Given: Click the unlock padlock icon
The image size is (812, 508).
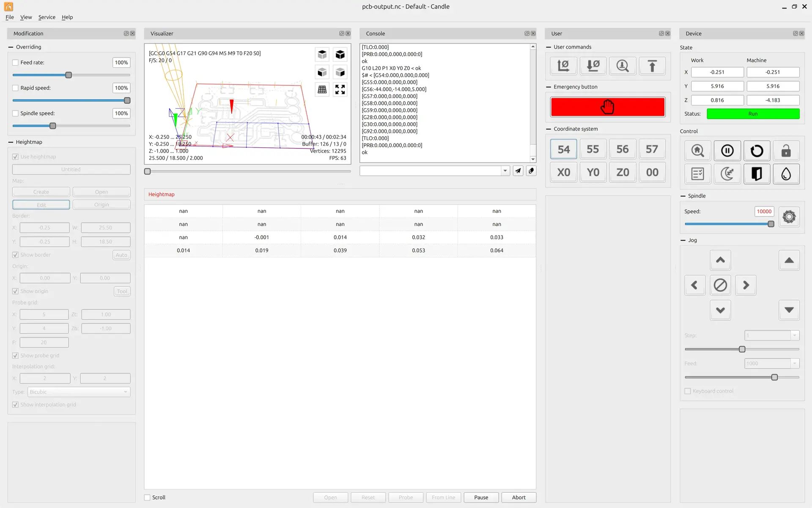Looking at the screenshot, I should (786, 151).
